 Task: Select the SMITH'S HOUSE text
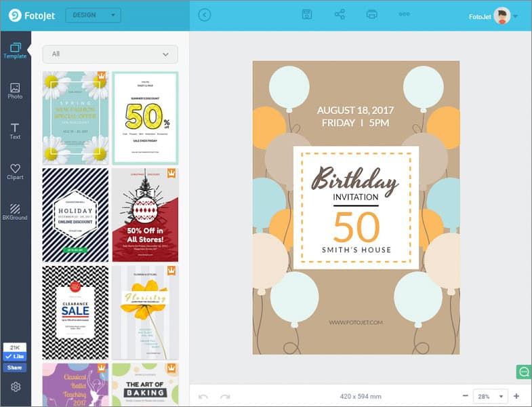point(356,250)
